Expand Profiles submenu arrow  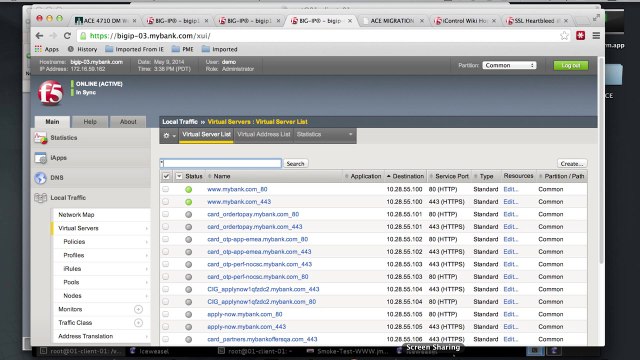tap(147, 256)
